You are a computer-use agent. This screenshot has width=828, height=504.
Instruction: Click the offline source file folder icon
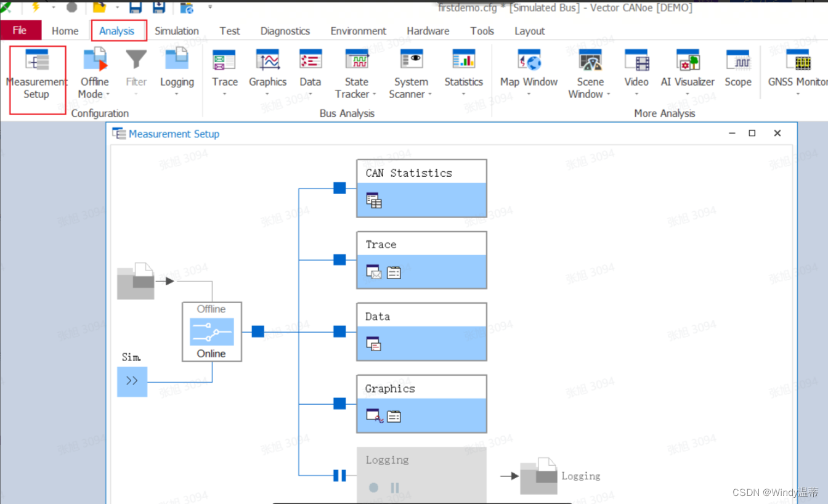(136, 281)
